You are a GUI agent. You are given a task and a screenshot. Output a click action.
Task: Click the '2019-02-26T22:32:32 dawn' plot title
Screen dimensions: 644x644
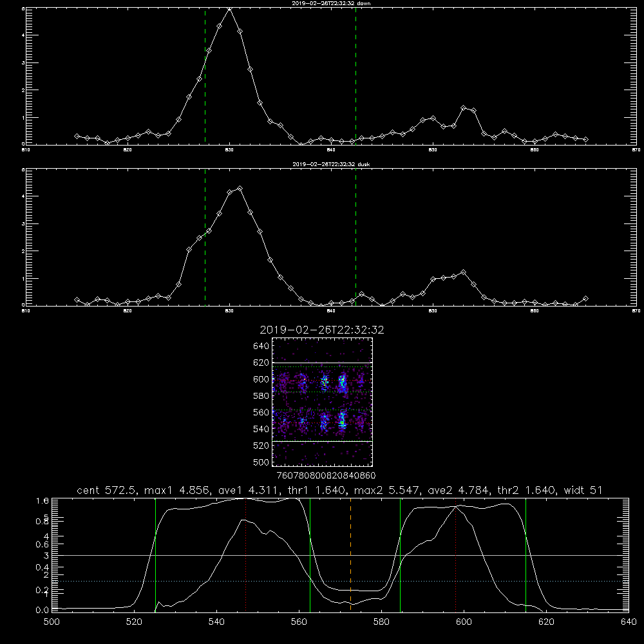(331, 3)
